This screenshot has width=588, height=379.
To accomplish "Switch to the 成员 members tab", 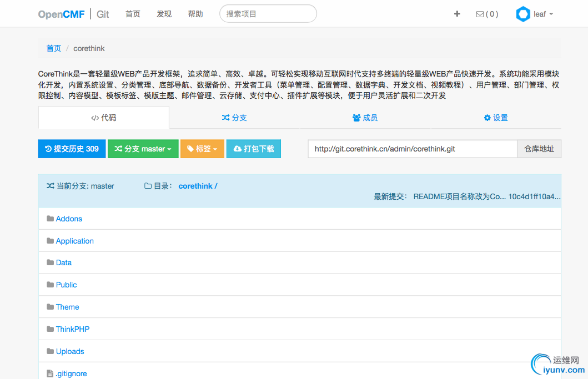I will click(x=365, y=118).
